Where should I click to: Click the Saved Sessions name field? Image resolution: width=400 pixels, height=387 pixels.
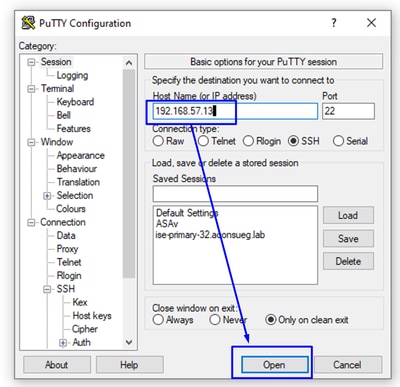[235, 194]
